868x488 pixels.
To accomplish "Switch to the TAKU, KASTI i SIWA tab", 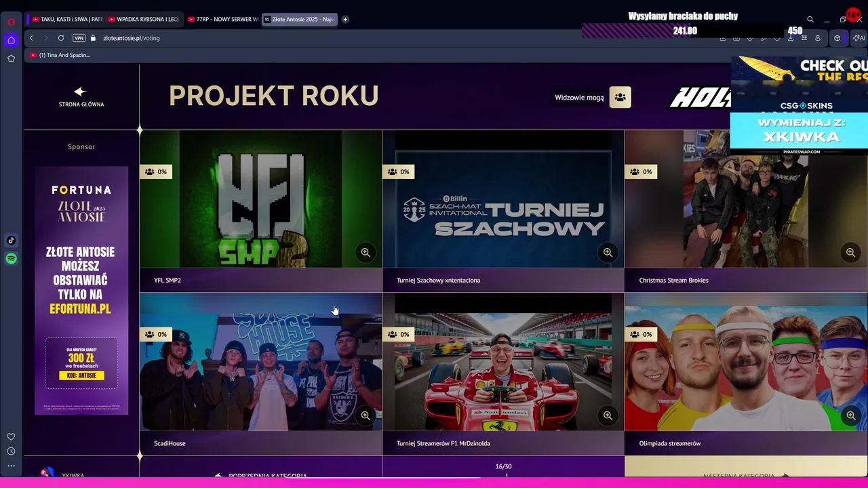I will click(66, 19).
